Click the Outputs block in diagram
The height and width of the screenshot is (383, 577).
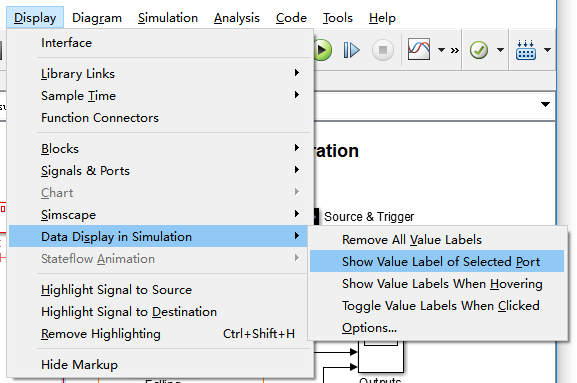(x=381, y=357)
